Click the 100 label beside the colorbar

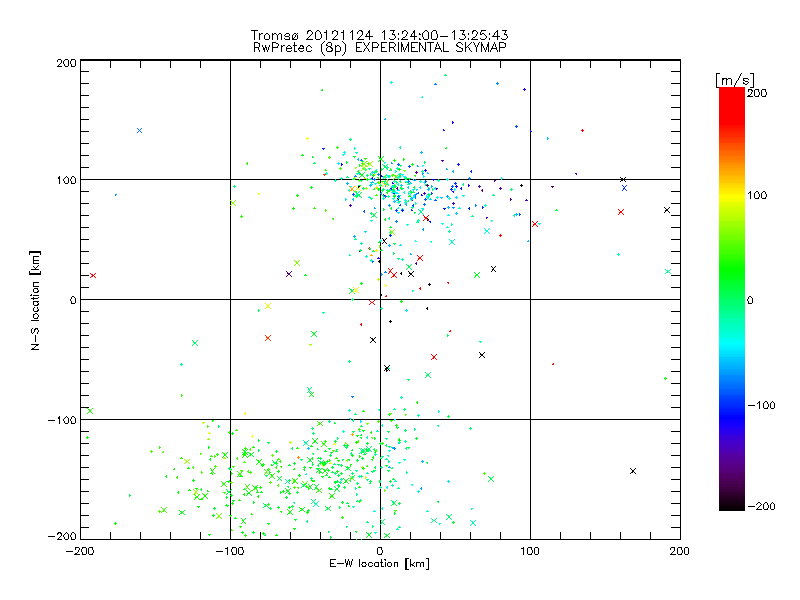757,195
